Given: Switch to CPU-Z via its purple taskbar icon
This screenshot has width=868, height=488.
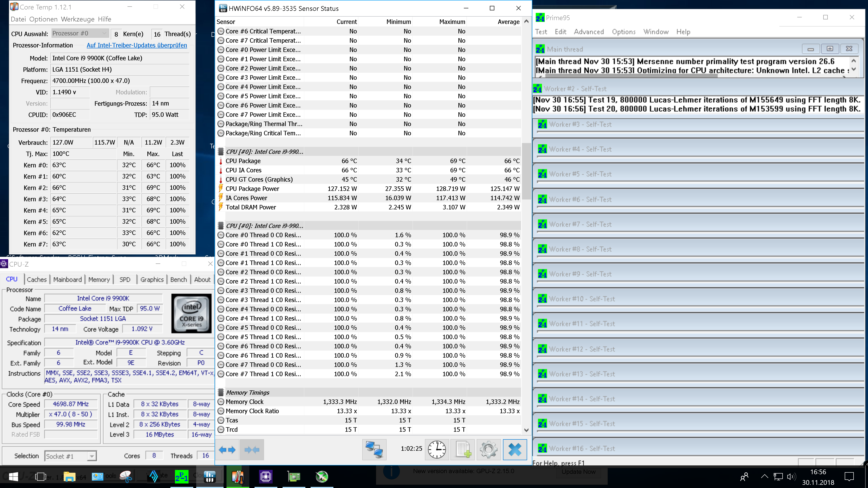Looking at the screenshot, I should tap(266, 476).
